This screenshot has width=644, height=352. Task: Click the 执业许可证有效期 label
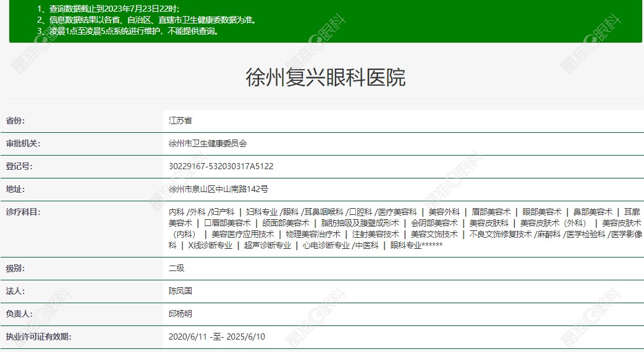[38, 337]
